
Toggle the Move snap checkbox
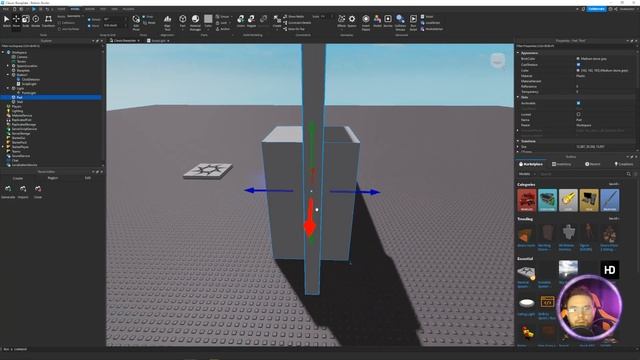tap(89, 25)
